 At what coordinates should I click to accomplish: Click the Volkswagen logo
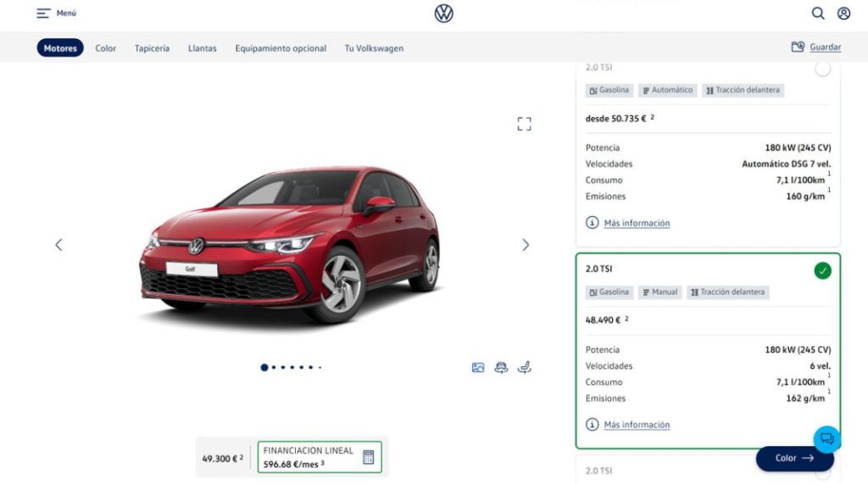tap(443, 14)
